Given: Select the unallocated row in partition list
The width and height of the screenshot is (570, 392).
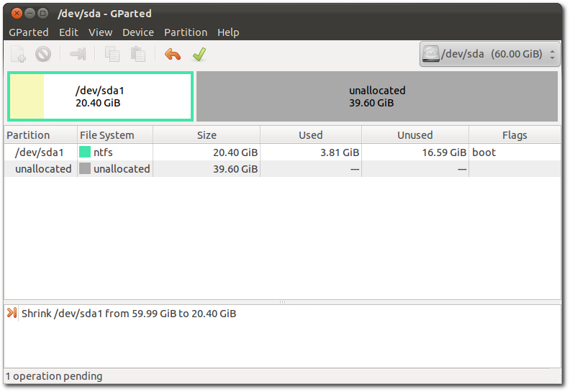Looking at the screenshot, I should click(x=282, y=169).
